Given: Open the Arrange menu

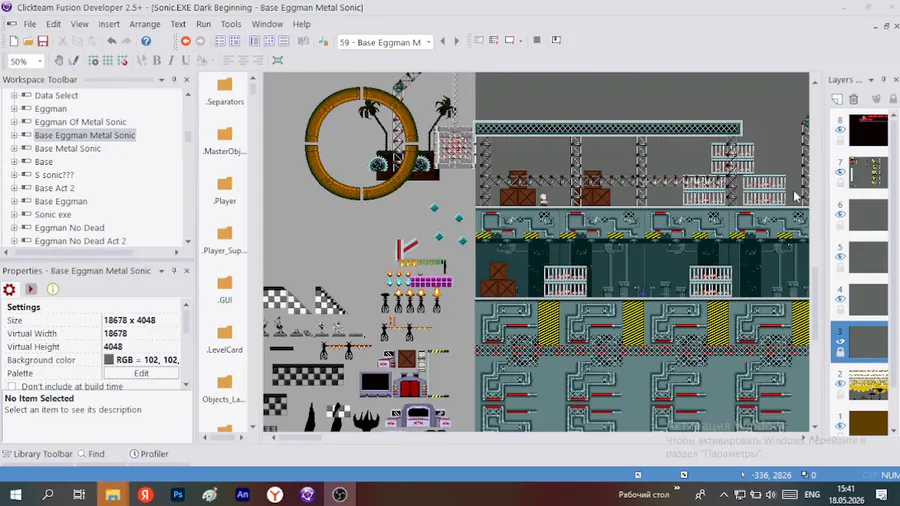Looking at the screenshot, I should [145, 24].
